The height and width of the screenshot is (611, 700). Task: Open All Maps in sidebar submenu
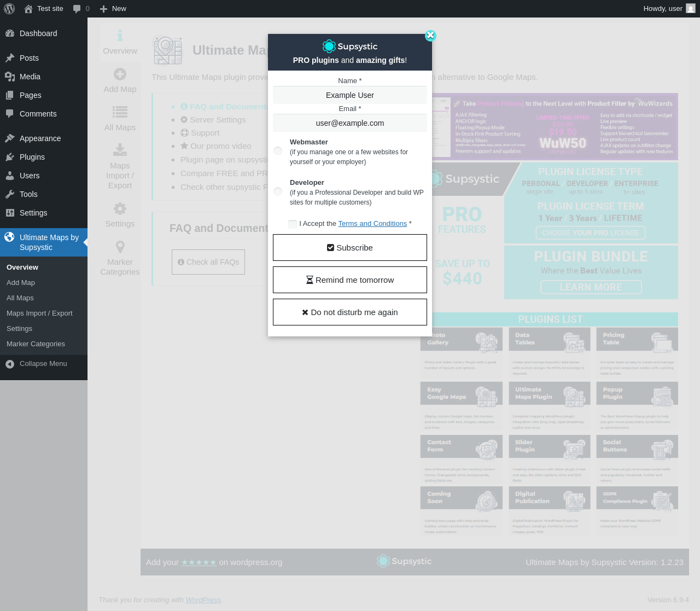[x=20, y=298]
